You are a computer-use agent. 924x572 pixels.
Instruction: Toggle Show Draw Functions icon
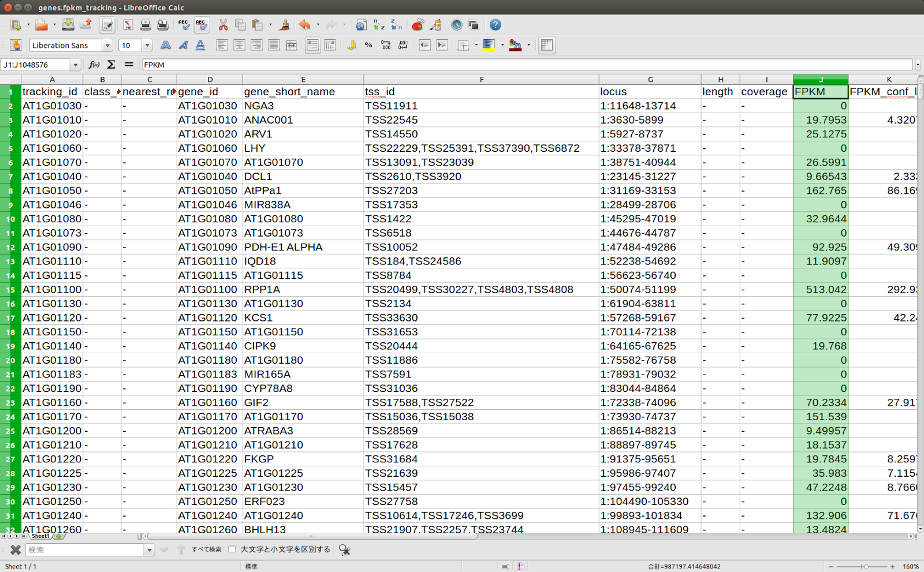coord(435,25)
